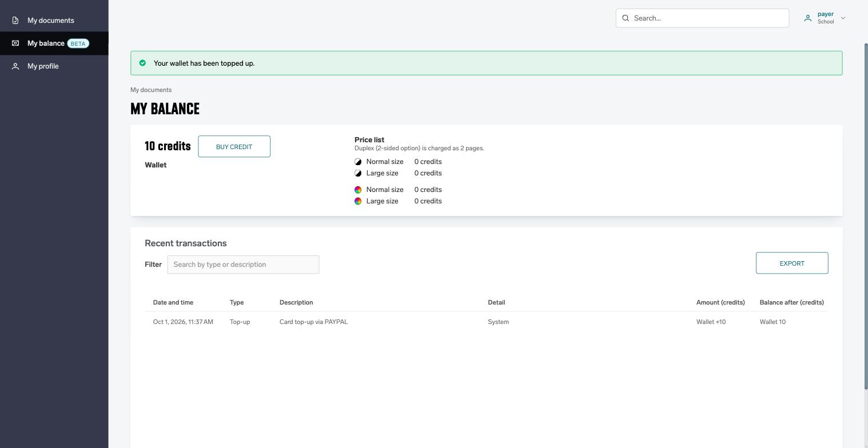Click the page vertical scrollbar
Screen dimensions: 868x448
coord(866,216)
